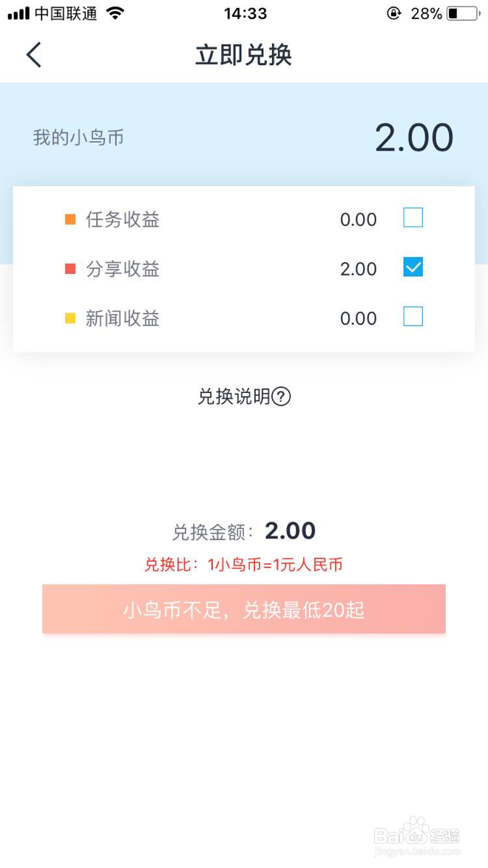The image size is (488, 868).
Task: Check the 新闻收益 checkbox
Action: [413, 317]
